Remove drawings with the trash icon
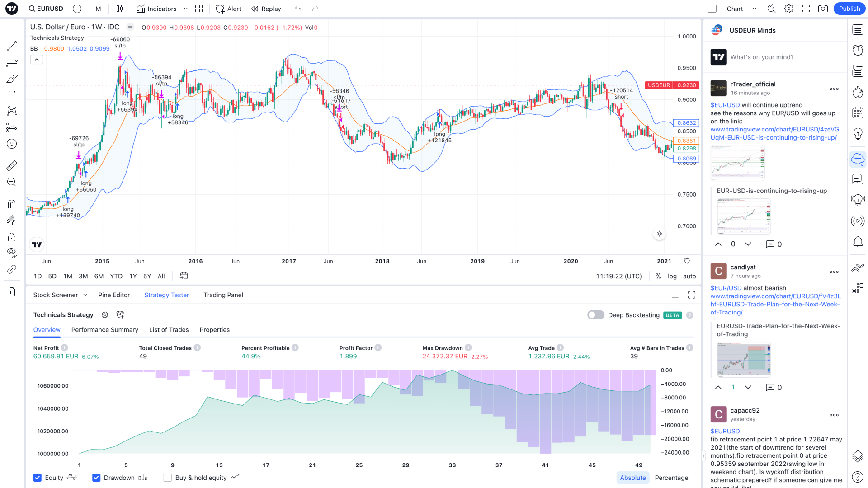Image resolution: width=868 pixels, height=488 pixels. tap(12, 292)
